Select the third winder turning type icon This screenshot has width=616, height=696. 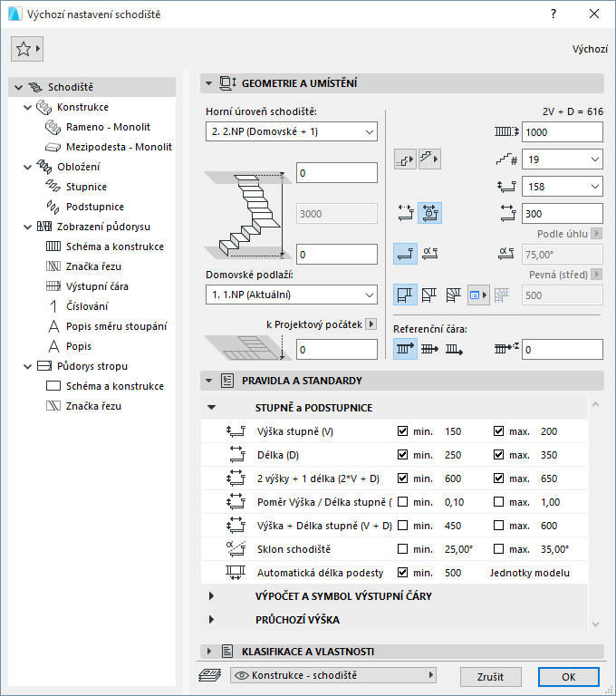(x=453, y=295)
